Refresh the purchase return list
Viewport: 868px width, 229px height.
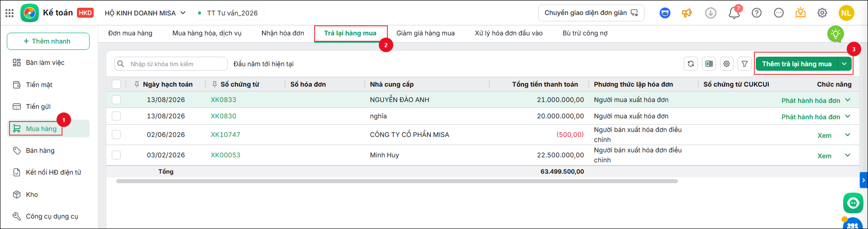tap(691, 64)
